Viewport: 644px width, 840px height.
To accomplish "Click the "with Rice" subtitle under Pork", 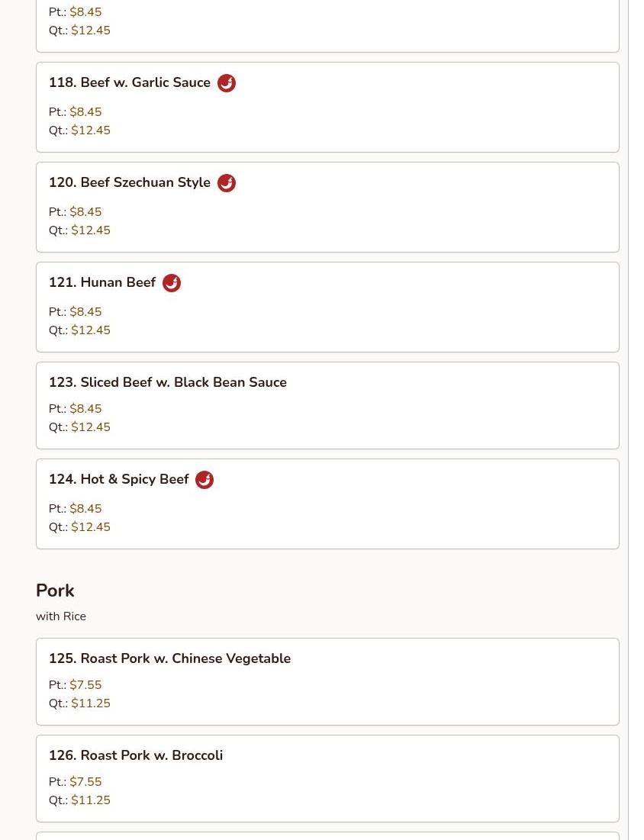I will tap(61, 616).
